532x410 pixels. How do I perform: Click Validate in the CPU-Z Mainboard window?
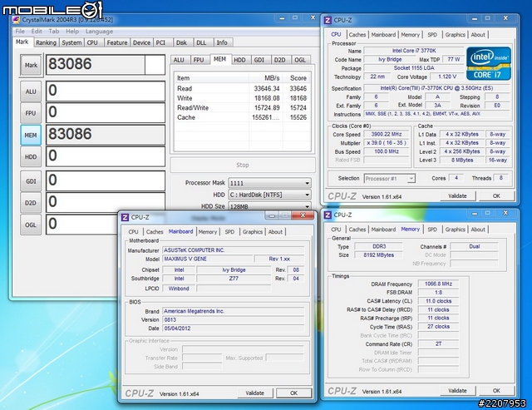coord(255,393)
